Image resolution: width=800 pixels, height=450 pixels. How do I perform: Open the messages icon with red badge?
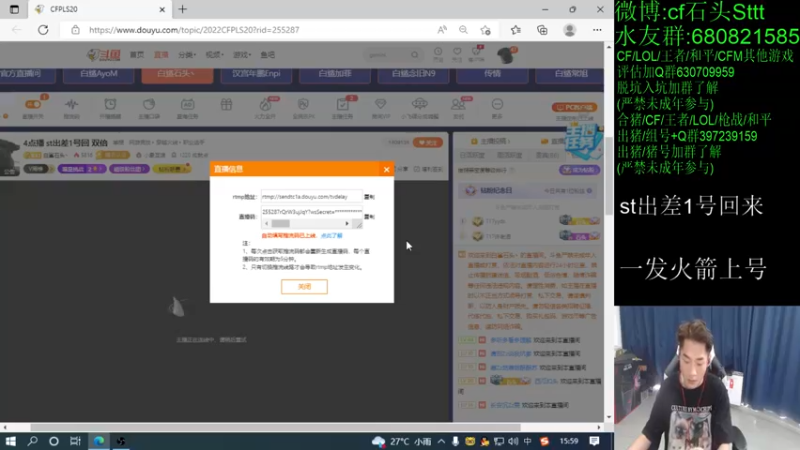[x=477, y=53]
